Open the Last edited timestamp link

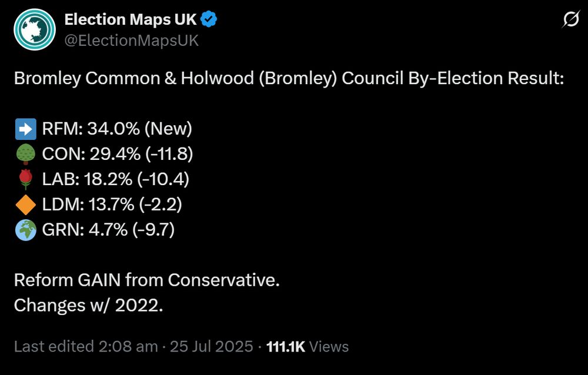point(86,347)
